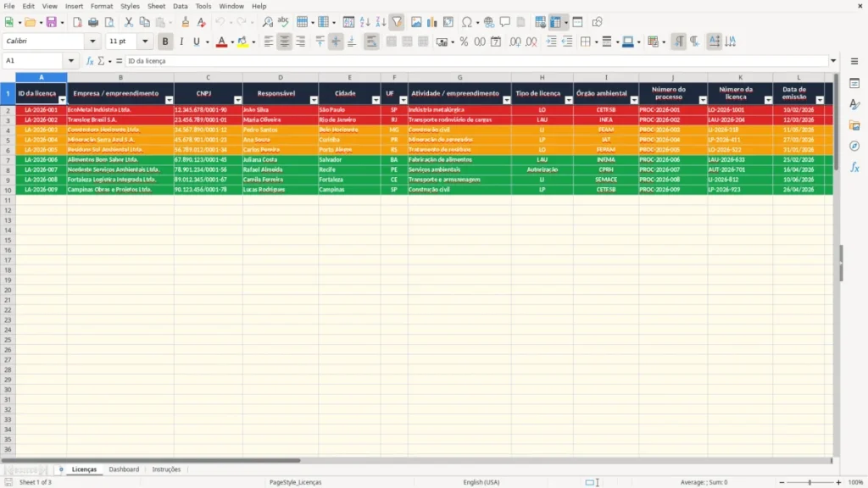Toggle Freeze Rows and Columns

coord(555,22)
